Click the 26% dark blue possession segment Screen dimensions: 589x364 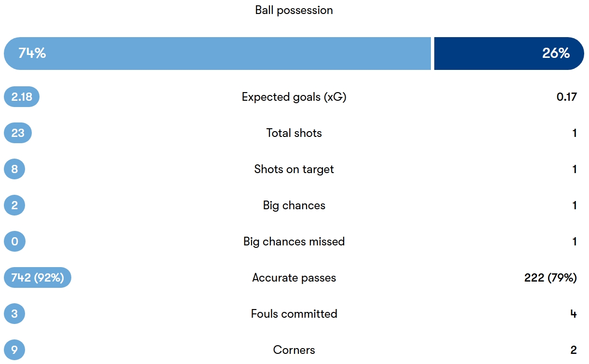pyautogui.click(x=509, y=54)
